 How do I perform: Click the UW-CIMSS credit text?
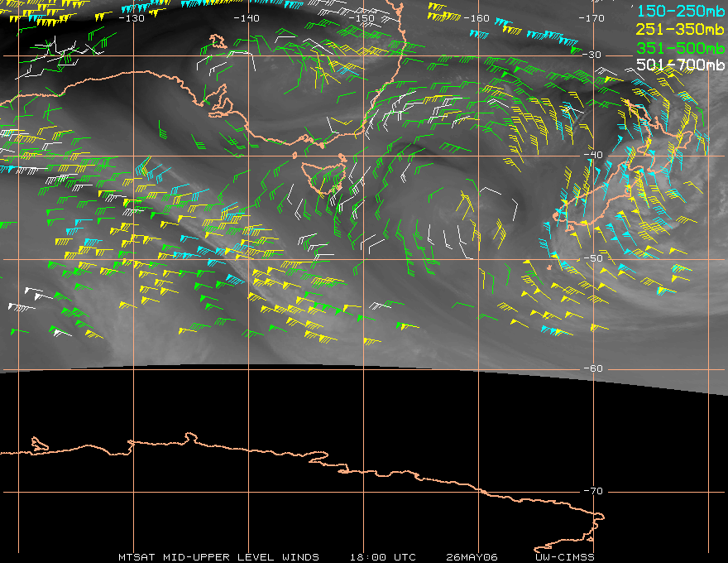[x=565, y=556]
